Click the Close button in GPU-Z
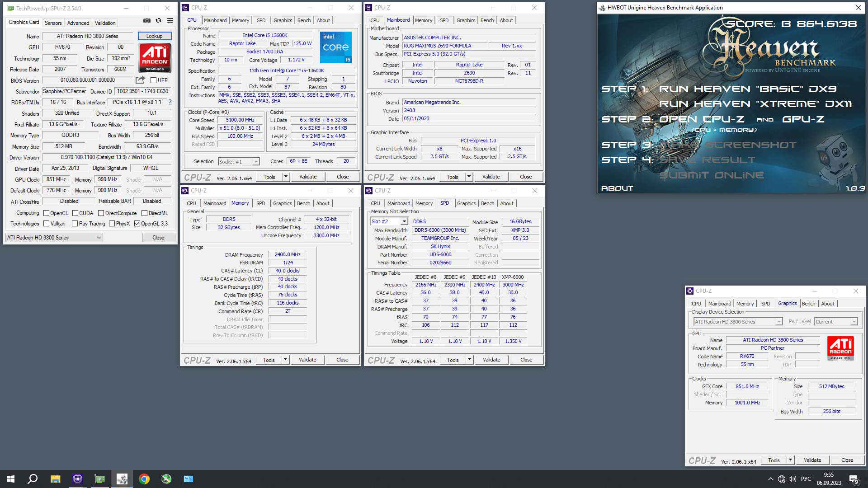 (158, 238)
